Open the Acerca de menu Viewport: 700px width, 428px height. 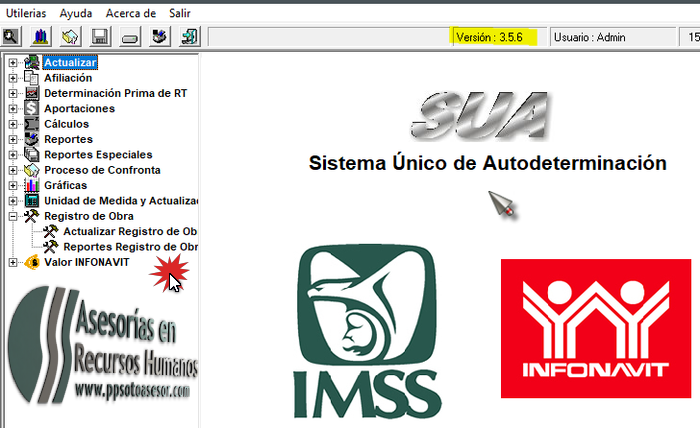130,13
